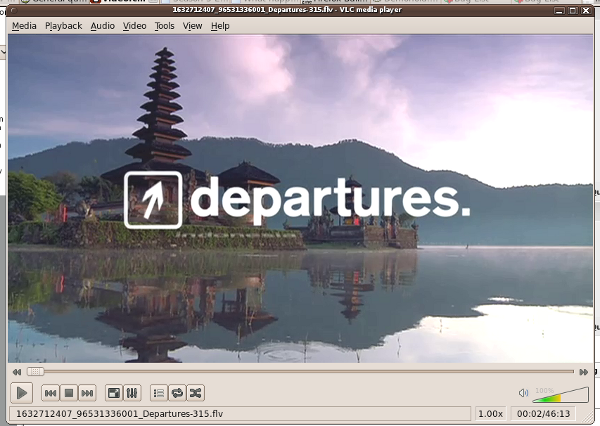Click the seek bar handle
This screenshot has width=600, height=426.
pos(35,372)
